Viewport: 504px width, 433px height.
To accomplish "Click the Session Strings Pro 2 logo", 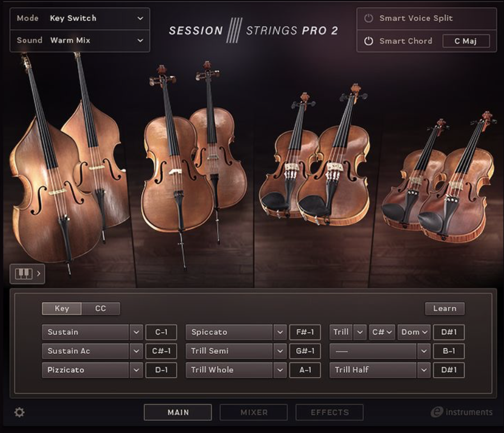I will pos(252,30).
